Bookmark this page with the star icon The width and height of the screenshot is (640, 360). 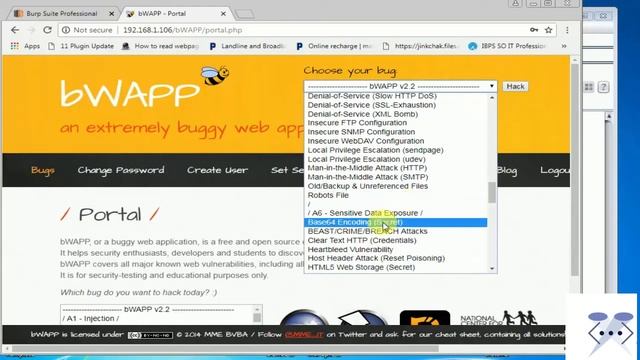549,30
